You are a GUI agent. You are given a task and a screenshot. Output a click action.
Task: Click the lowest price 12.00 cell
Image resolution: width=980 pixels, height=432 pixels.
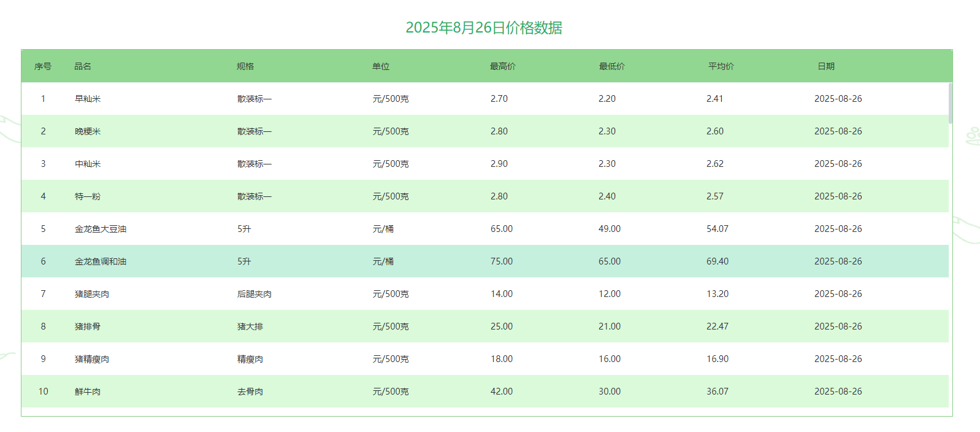pos(610,294)
